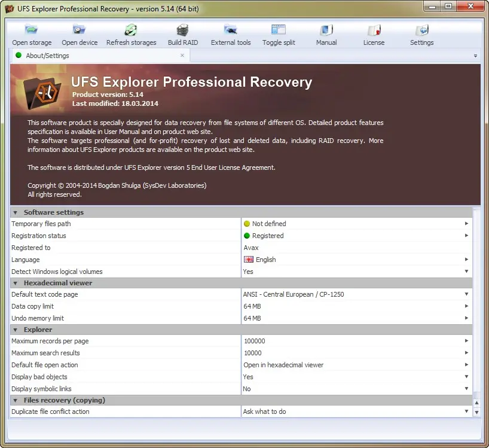Click the ANSI - Central European / CP-1250 value
Viewport: 489px width, 448px height.
tap(294, 294)
